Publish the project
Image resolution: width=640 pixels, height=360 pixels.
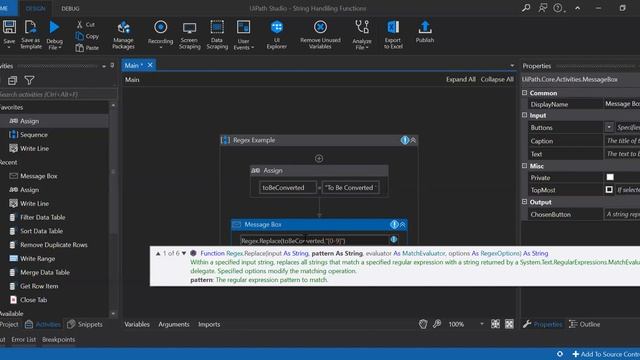[425, 32]
